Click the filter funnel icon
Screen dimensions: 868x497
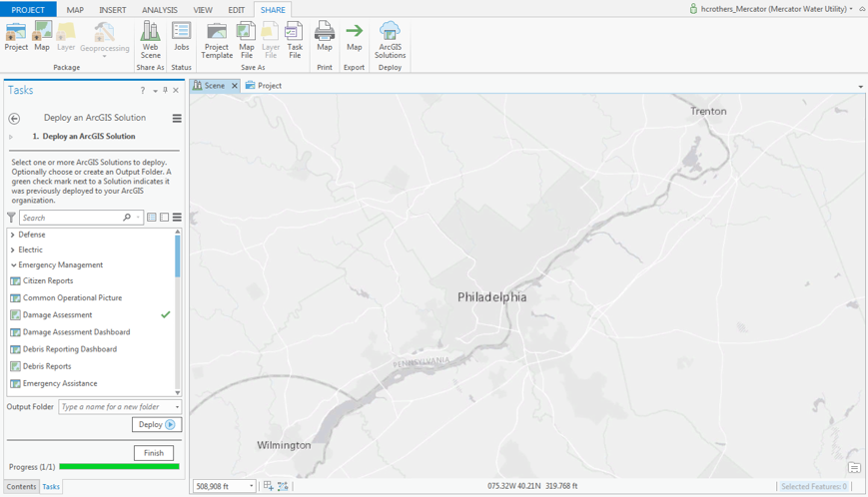(11, 218)
